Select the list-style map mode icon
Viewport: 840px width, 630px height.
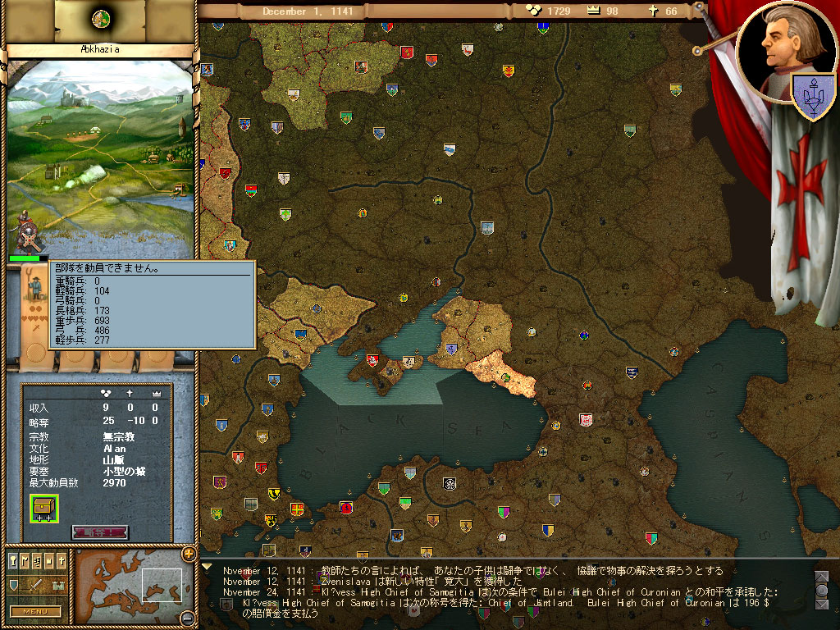[x=37, y=561]
